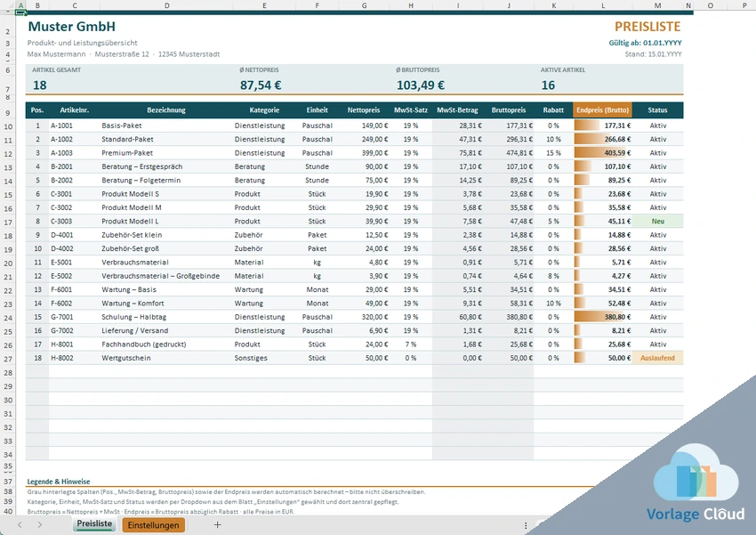This screenshot has width=756, height=535.
Task: Click the Endpreis (Brutto) column heading
Action: click(603, 110)
